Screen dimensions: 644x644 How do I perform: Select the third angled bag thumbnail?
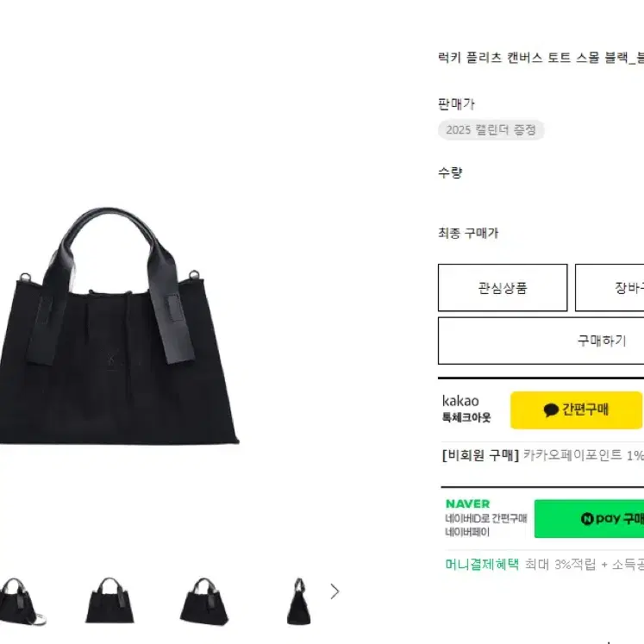point(204,601)
